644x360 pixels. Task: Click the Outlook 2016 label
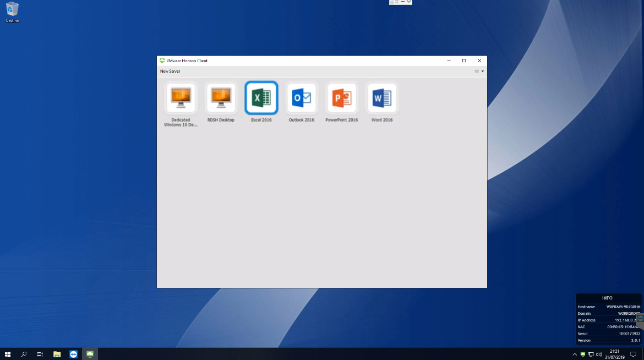coord(302,120)
